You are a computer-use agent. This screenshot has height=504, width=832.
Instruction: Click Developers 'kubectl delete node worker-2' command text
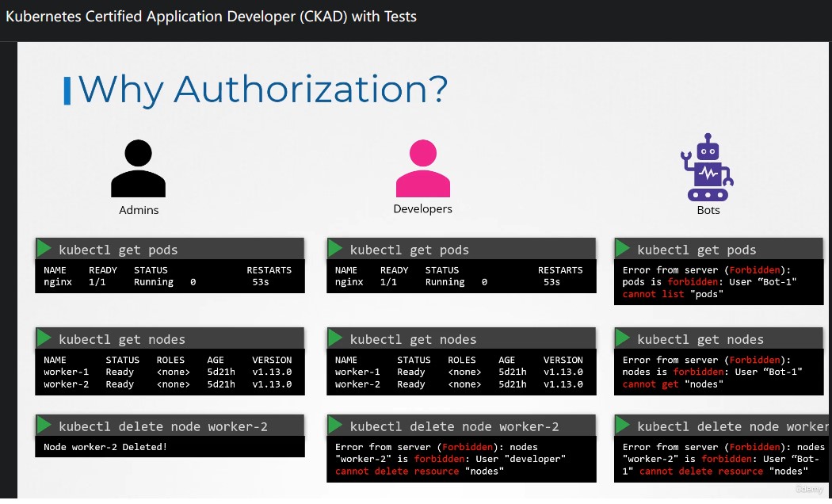(455, 426)
